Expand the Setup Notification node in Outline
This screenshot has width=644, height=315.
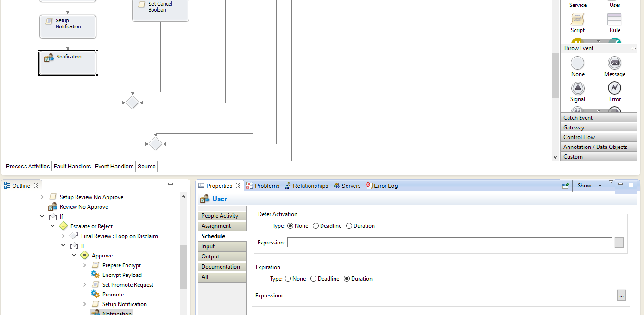click(85, 304)
